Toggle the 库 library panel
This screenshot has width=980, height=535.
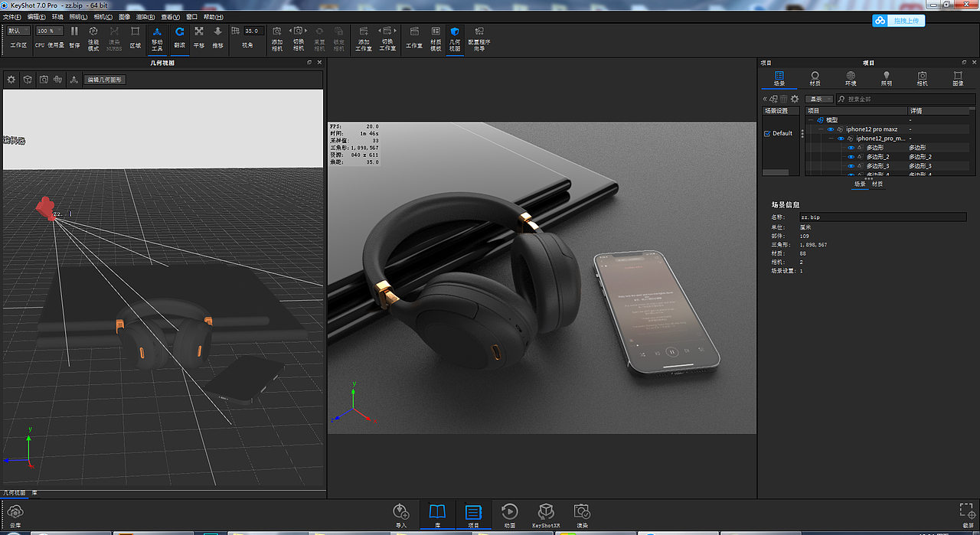(437, 515)
